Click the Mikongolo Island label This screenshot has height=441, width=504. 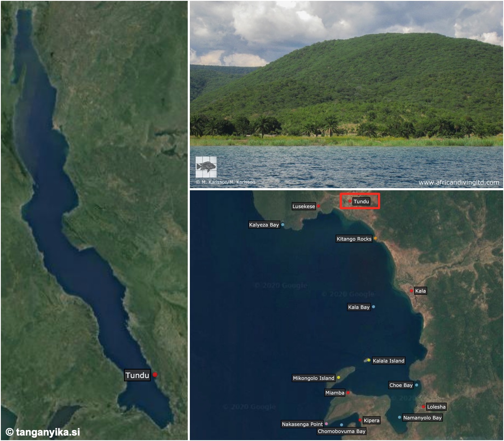coord(314,378)
